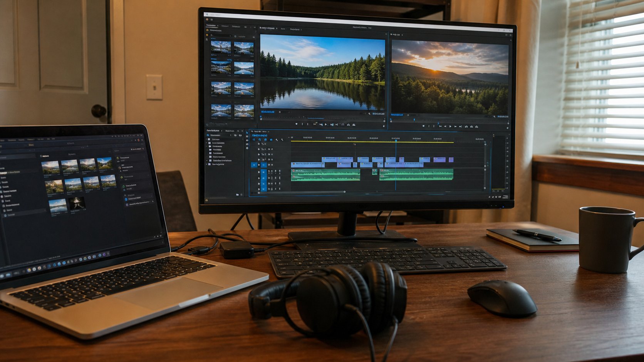
Task: Click the settings wrench icon under the source monitor
Action: [x=369, y=113]
